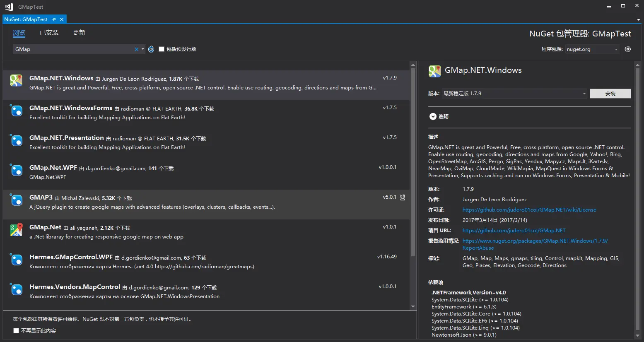
Task: Click the package list scroll down arrow
Action: point(413,307)
